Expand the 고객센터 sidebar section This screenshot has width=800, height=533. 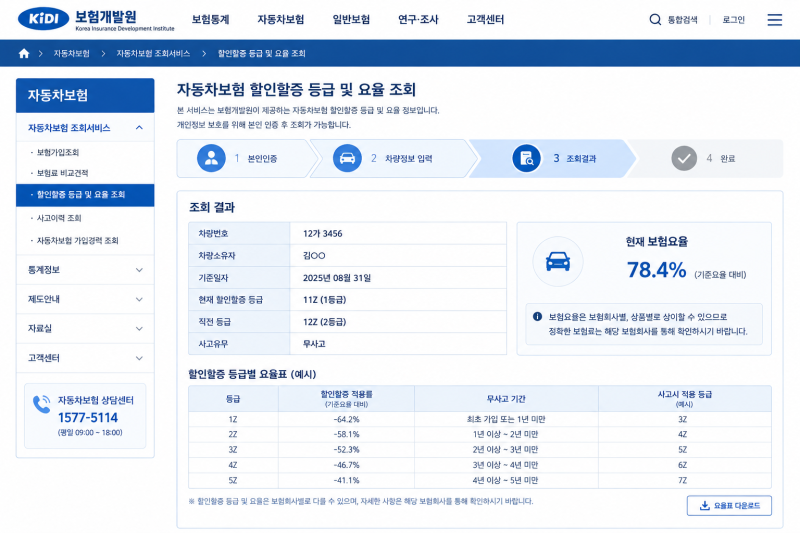pos(85,358)
